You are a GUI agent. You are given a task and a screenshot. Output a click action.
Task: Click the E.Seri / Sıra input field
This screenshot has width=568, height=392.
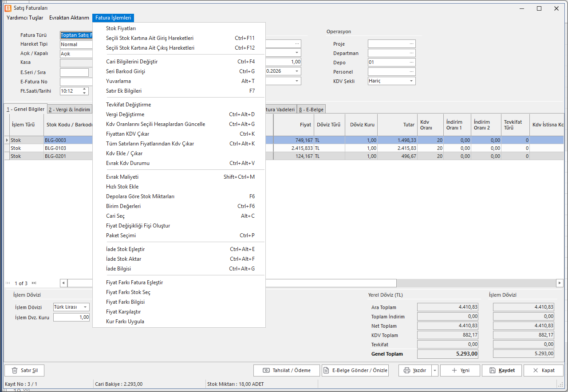tap(74, 72)
